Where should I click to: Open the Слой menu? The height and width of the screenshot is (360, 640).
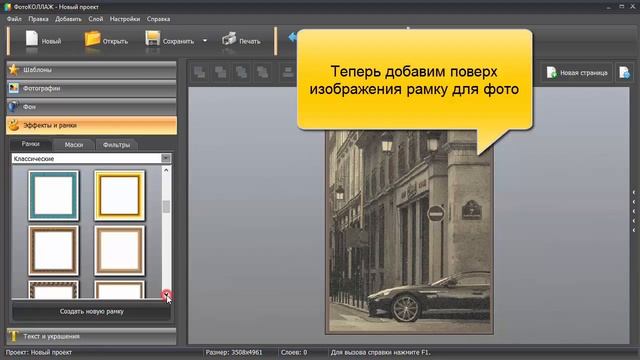(96, 19)
